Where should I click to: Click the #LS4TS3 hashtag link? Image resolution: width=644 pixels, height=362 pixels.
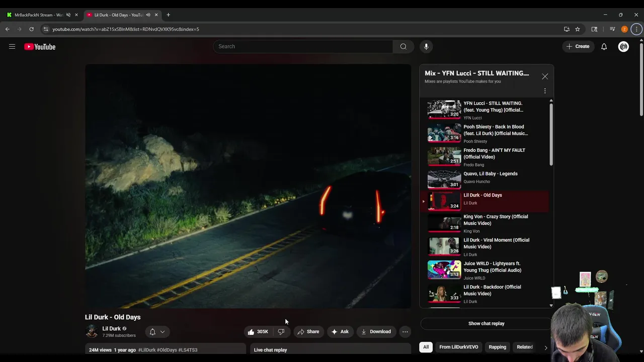(188, 350)
